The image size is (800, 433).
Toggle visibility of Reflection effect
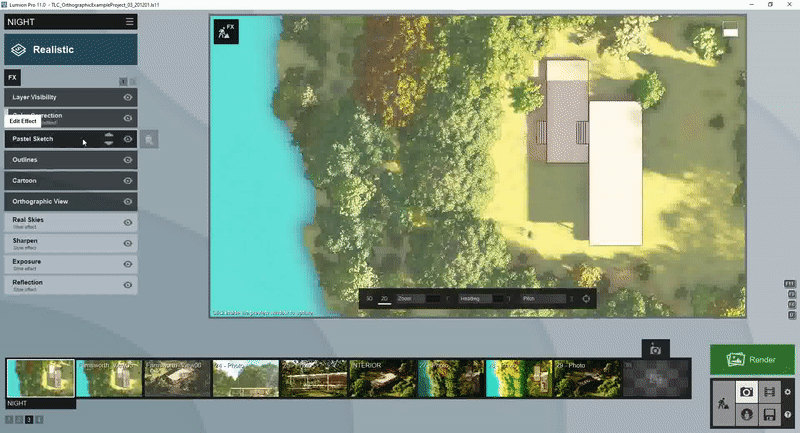coord(128,286)
